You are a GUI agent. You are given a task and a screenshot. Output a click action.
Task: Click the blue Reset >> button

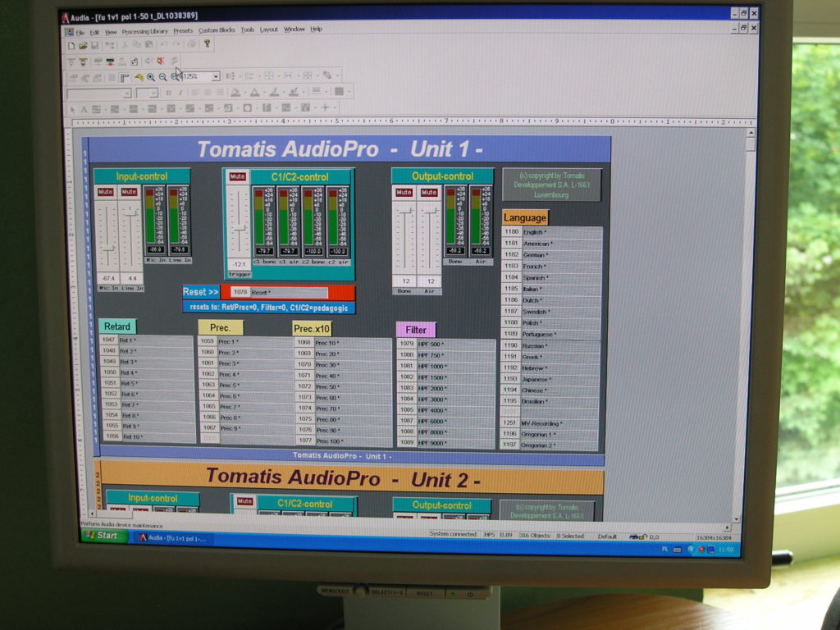tap(201, 292)
